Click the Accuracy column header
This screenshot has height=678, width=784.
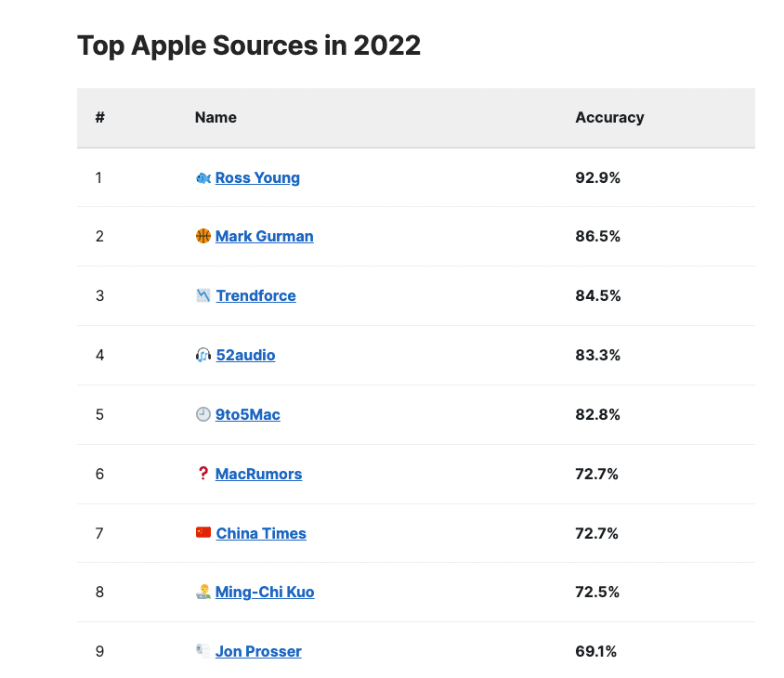tap(609, 118)
